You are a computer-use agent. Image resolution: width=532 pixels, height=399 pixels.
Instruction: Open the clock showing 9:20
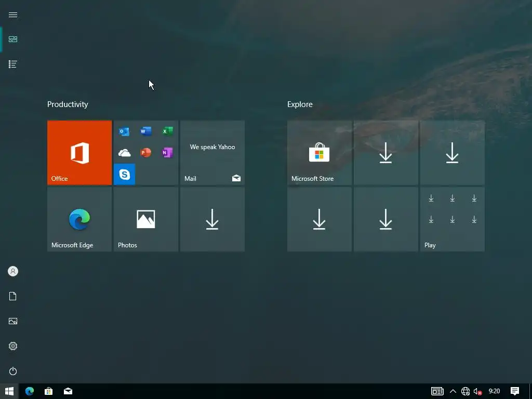pyautogui.click(x=495, y=391)
